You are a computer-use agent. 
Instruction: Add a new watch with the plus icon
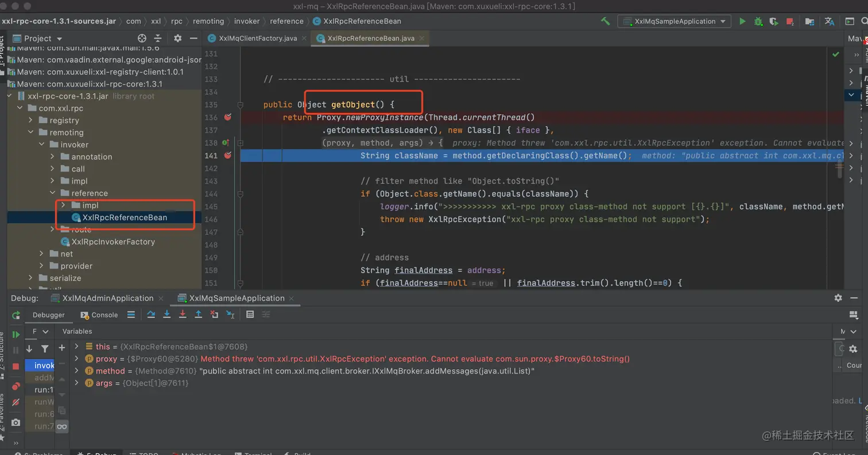(62, 348)
